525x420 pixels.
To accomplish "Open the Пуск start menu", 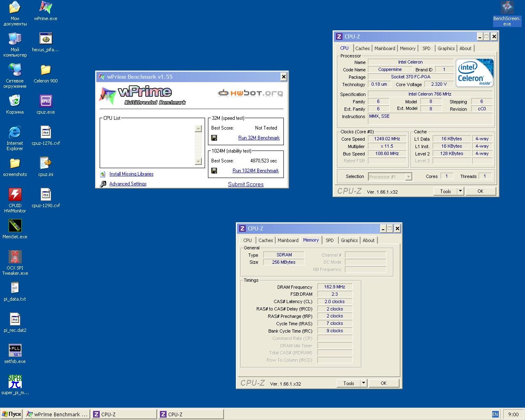I will (11, 414).
